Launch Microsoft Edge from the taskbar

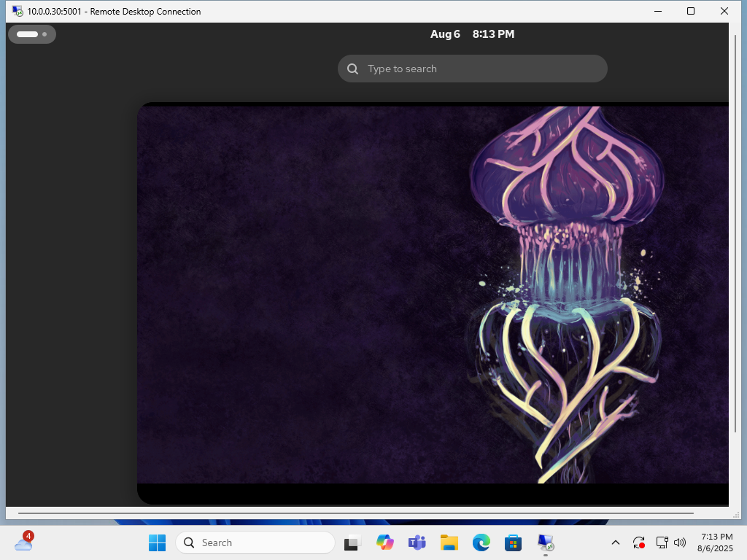click(481, 542)
